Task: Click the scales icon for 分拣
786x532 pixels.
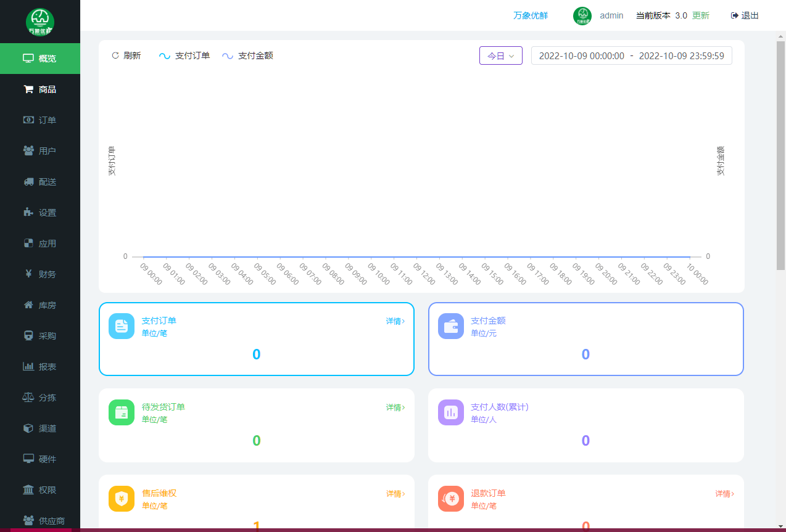Action: 28,398
